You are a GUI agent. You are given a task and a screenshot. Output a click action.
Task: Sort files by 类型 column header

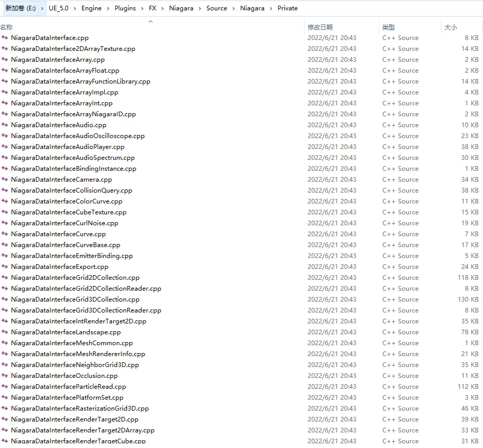389,27
